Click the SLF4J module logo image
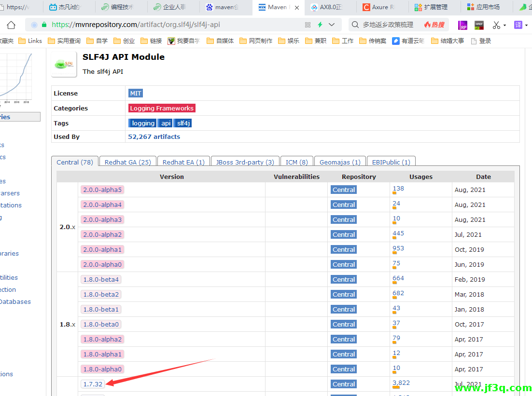Image resolution: width=532 pixels, height=396 pixels. click(64, 64)
